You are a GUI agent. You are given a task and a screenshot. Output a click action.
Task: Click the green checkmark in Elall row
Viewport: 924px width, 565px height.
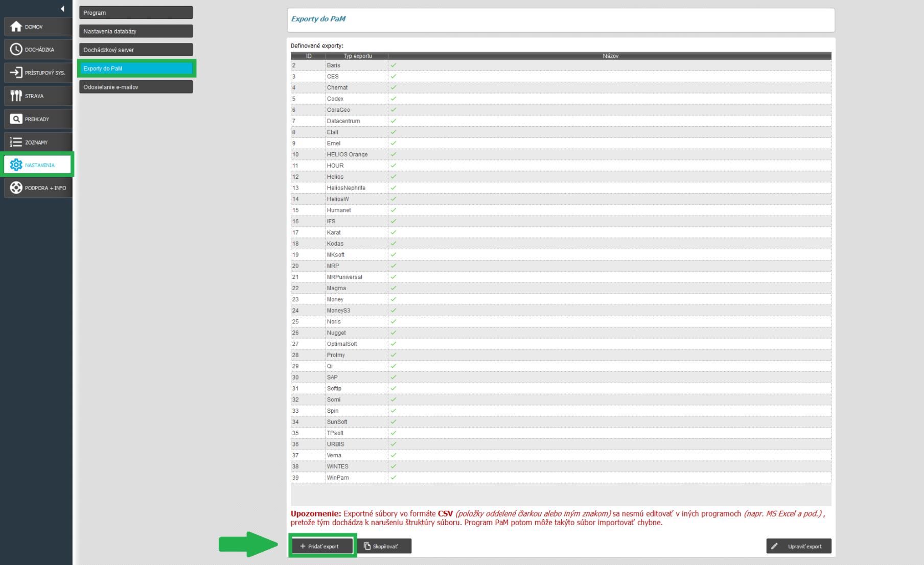tap(394, 132)
